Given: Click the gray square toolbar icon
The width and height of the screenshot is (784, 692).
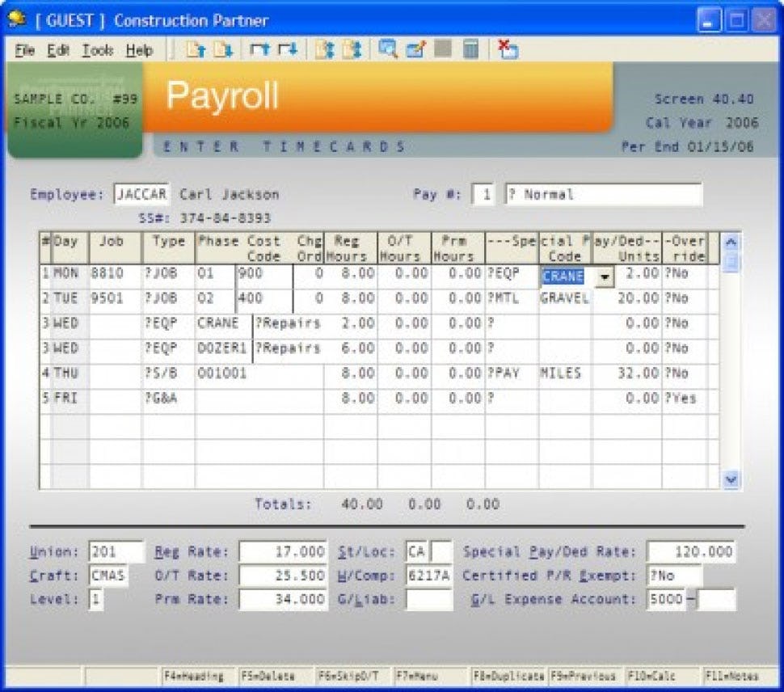Looking at the screenshot, I should click(x=442, y=50).
